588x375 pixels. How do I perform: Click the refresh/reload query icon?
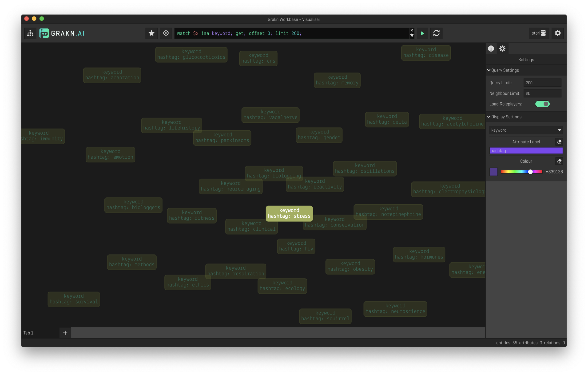(436, 33)
